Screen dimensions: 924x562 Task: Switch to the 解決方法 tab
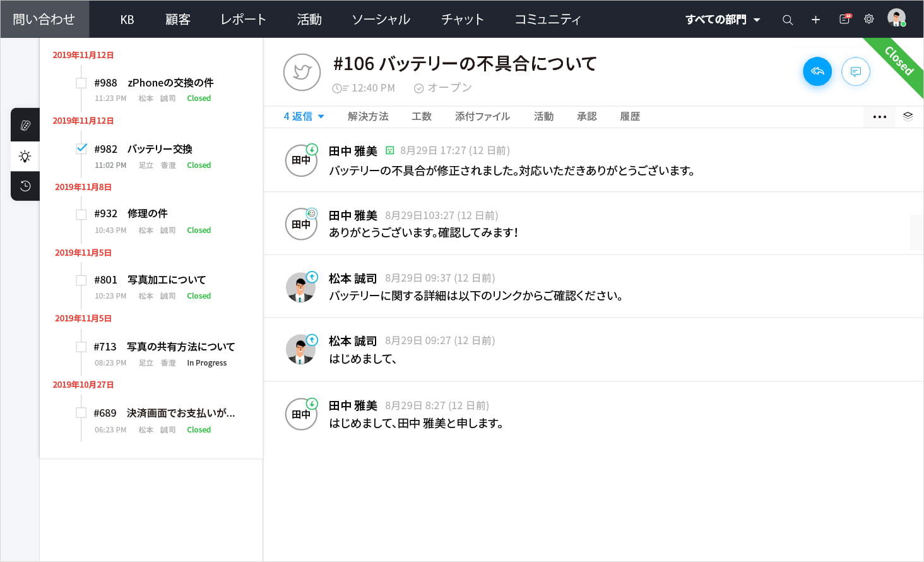pyautogui.click(x=368, y=116)
